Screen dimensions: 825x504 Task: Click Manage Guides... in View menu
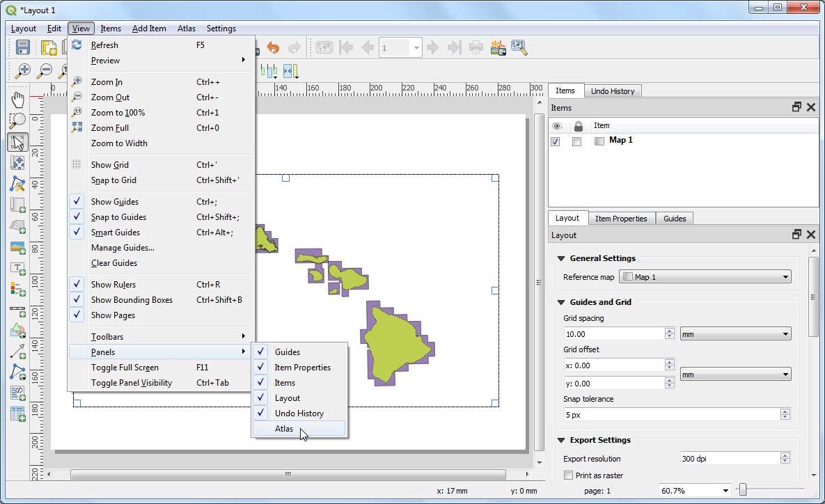point(123,248)
